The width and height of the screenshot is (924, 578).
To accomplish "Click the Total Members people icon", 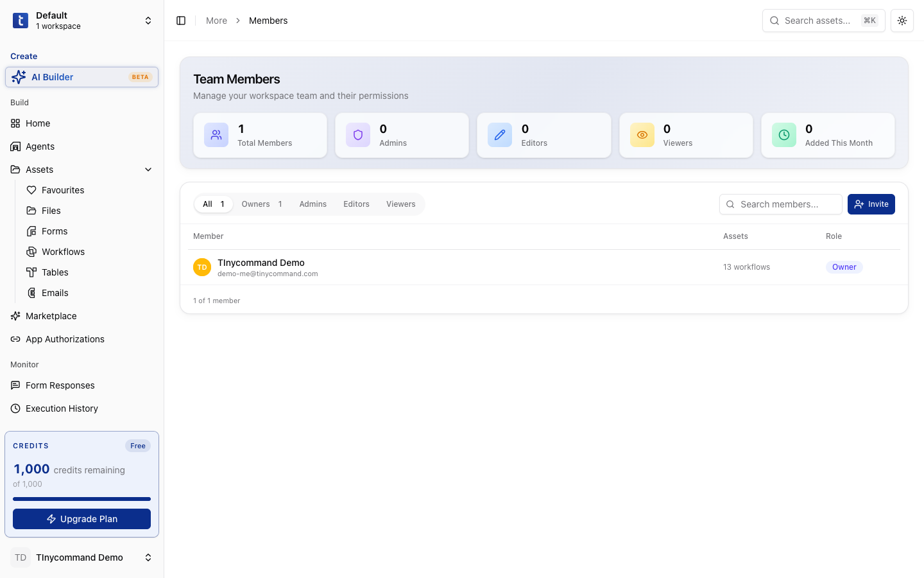I will point(216,135).
